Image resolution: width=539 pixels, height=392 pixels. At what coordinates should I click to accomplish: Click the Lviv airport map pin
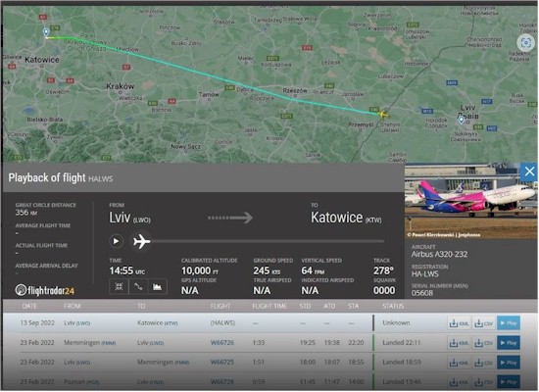click(x=461, y=120)
